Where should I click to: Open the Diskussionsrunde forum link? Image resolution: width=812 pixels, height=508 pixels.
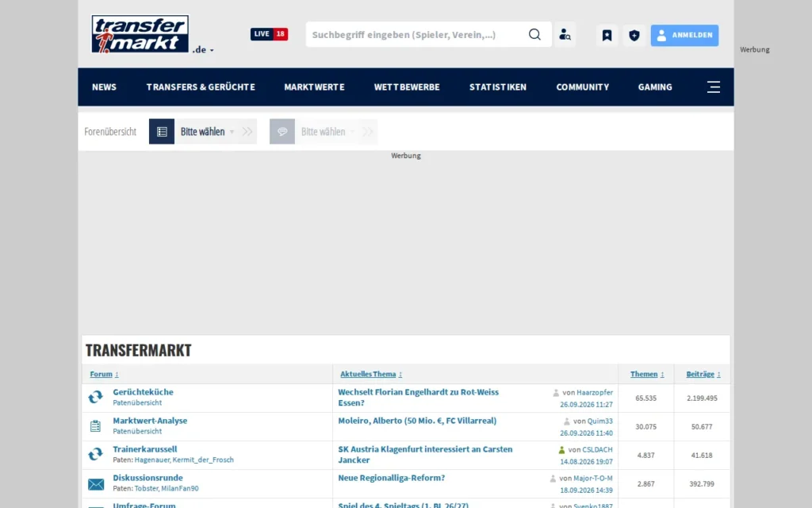point(147,477)
